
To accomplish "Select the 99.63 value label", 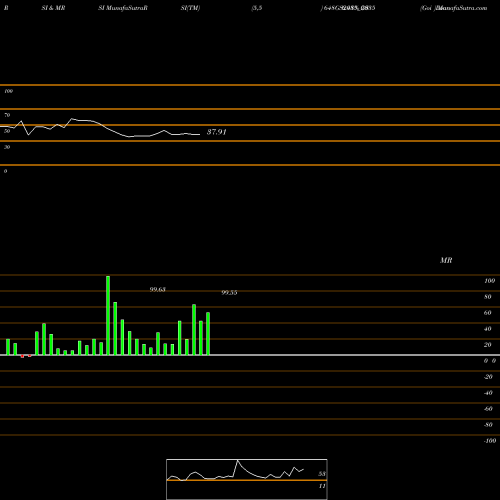I will pyautogui.click(x=157, y=289).
